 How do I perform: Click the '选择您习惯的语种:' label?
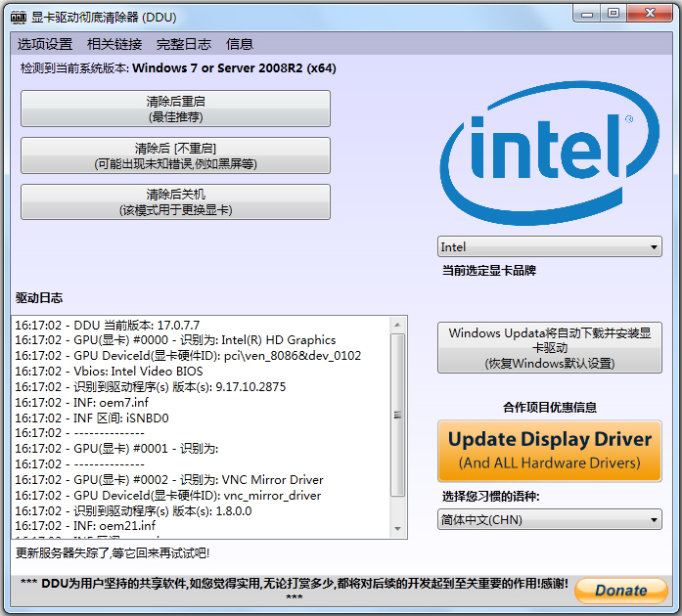(490, 497)
